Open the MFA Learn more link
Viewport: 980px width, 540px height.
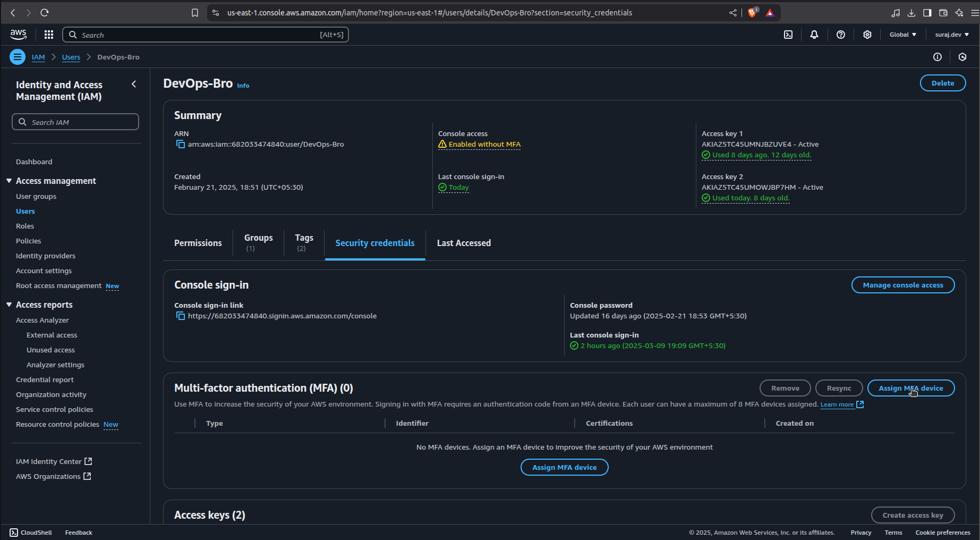[x=842, y=404]
